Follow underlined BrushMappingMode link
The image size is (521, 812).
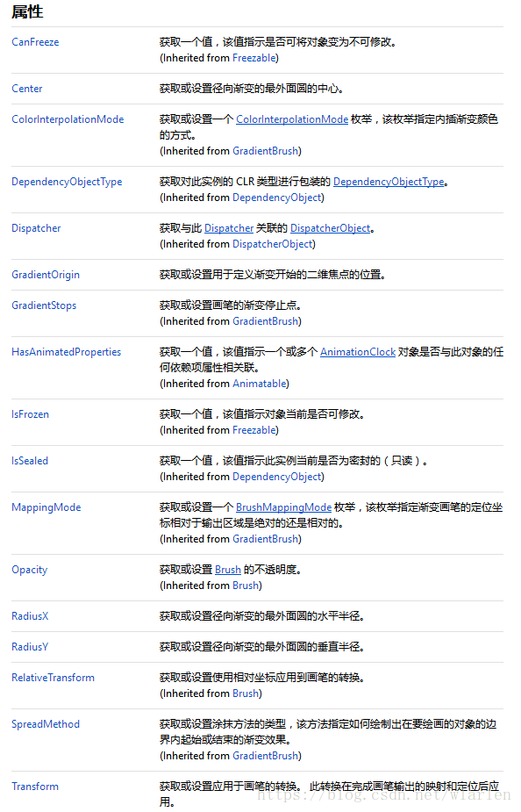click(284, 507)
